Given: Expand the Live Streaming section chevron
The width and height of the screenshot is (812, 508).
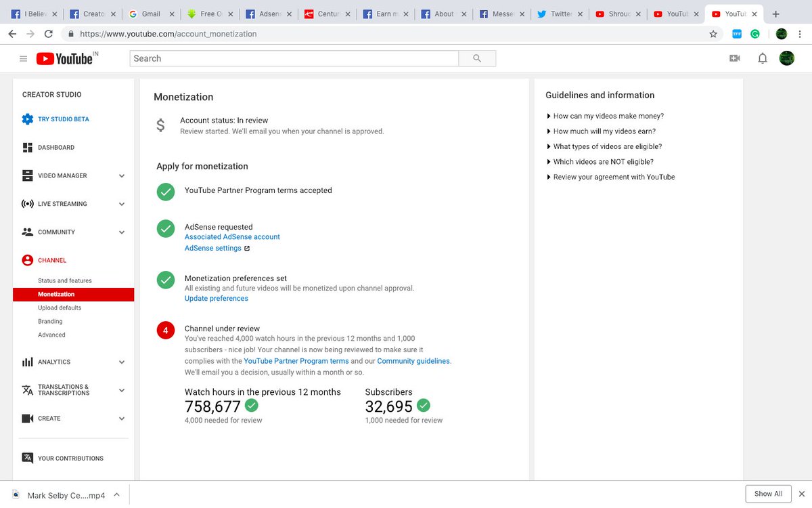Looking at the screenshot, I should pyautogui.click(x=122, y=204).
